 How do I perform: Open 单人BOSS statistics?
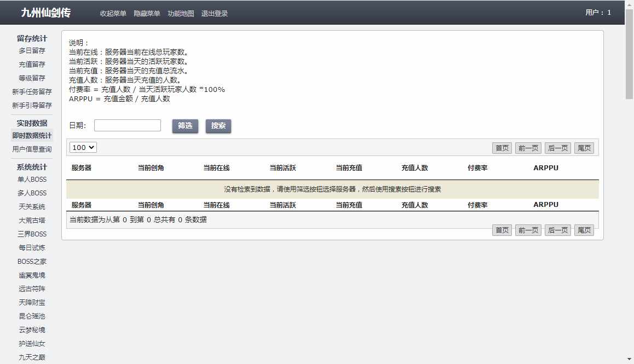[x=32, y=179]
